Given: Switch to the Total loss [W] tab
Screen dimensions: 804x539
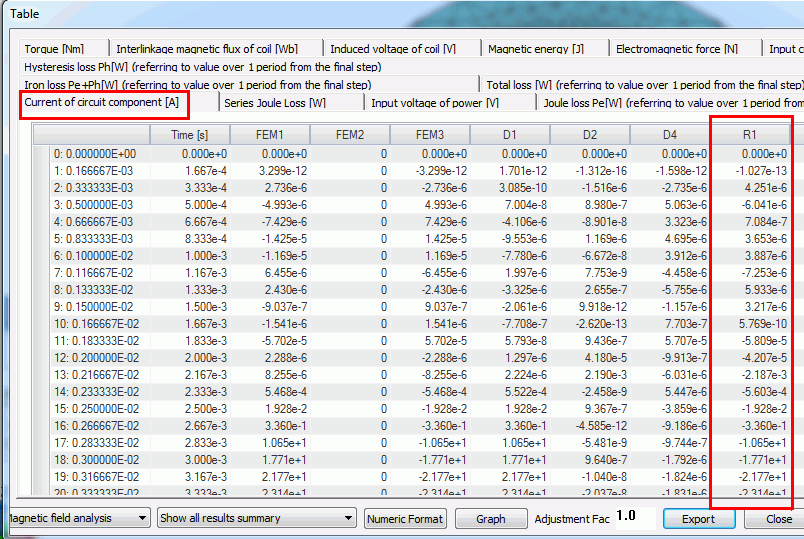Looking at the screenshot, I should [643, 85].
